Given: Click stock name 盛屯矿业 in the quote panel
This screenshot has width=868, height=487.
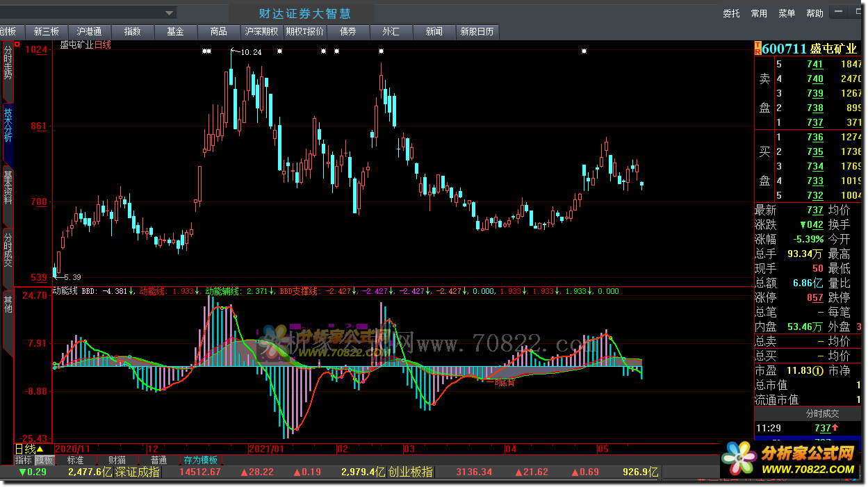Looking at the screenshot, I should click(834, 49).
